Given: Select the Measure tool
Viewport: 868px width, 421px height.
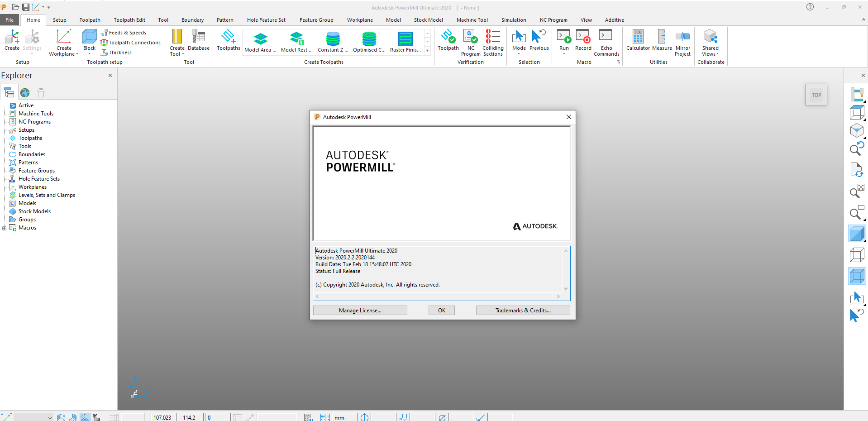Looking at the screenshot, I should pos(662,40).
